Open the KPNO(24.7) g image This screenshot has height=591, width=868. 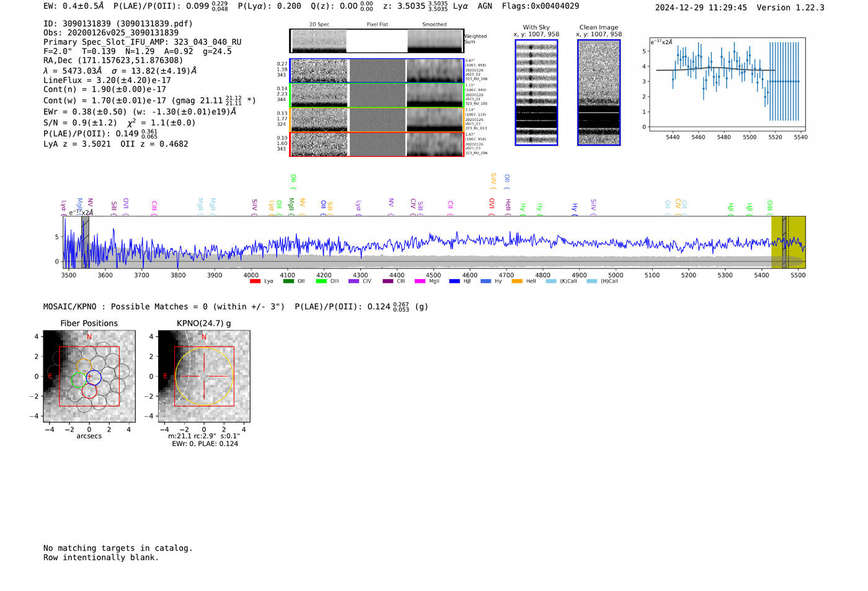pos(204,376)
